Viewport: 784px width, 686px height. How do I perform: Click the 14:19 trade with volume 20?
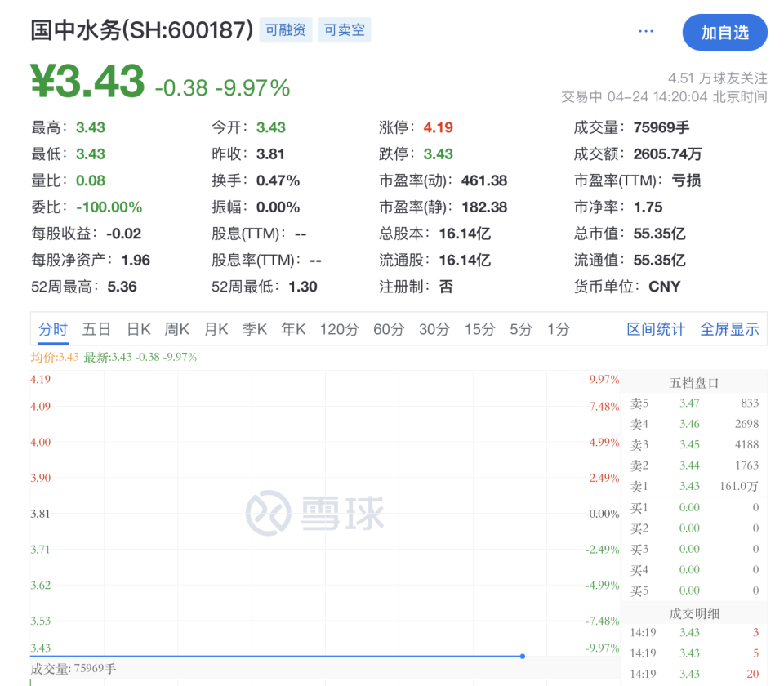tap(694, 674)
